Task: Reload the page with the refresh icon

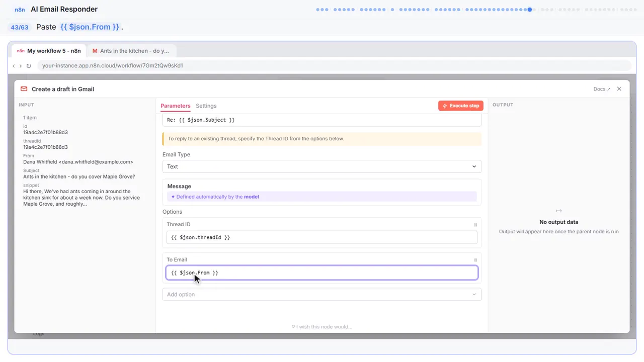Action: coord(29,66)
